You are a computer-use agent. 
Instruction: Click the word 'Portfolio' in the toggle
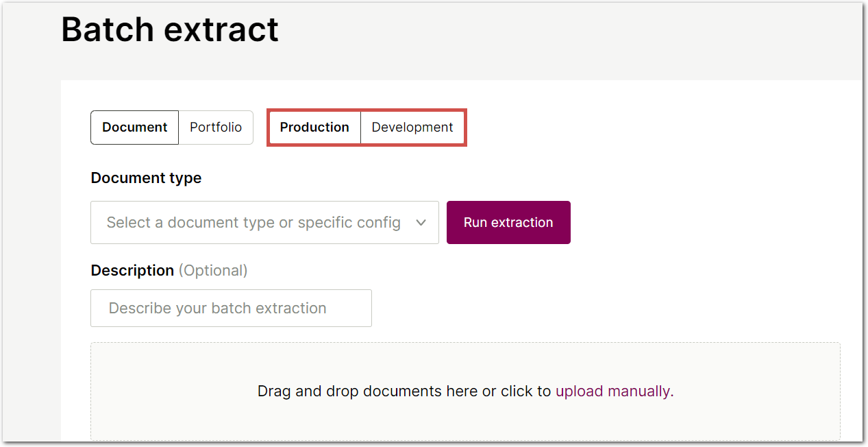pyautogui.click(x=216, y=128)
